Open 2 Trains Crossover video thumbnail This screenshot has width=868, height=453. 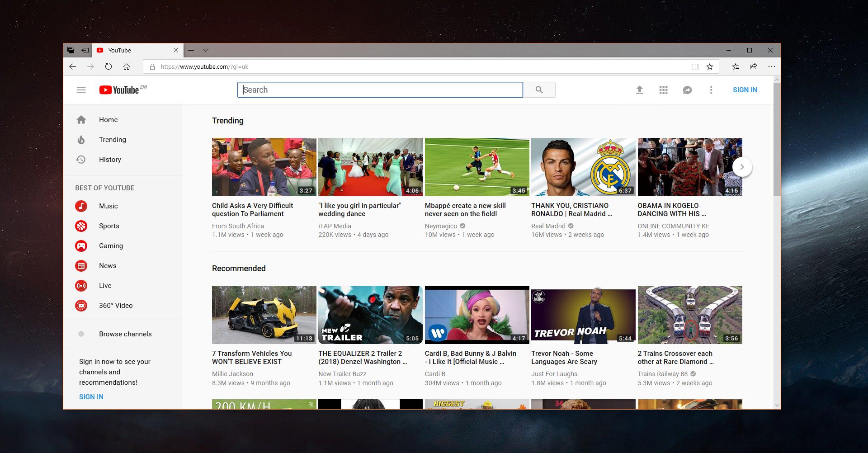click(x=690, y=315)
